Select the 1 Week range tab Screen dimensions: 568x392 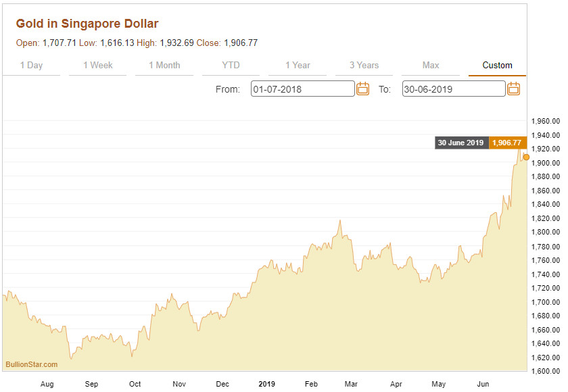click(x=98, y=66)
